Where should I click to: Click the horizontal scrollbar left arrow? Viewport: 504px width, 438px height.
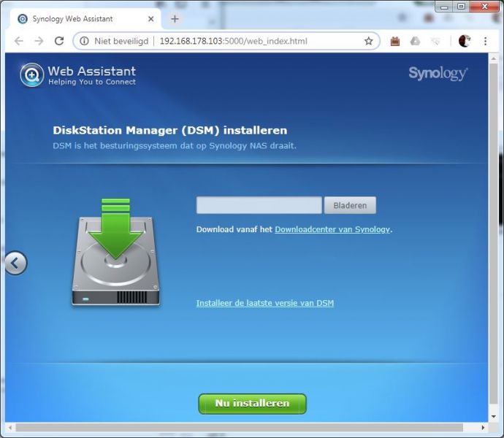point(10,428)
